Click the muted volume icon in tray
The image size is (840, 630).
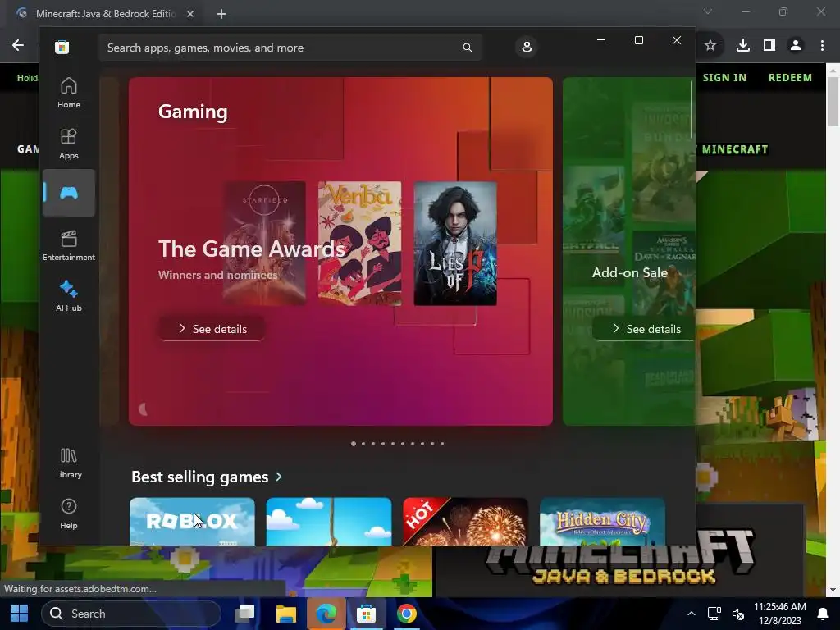[738, 614]
